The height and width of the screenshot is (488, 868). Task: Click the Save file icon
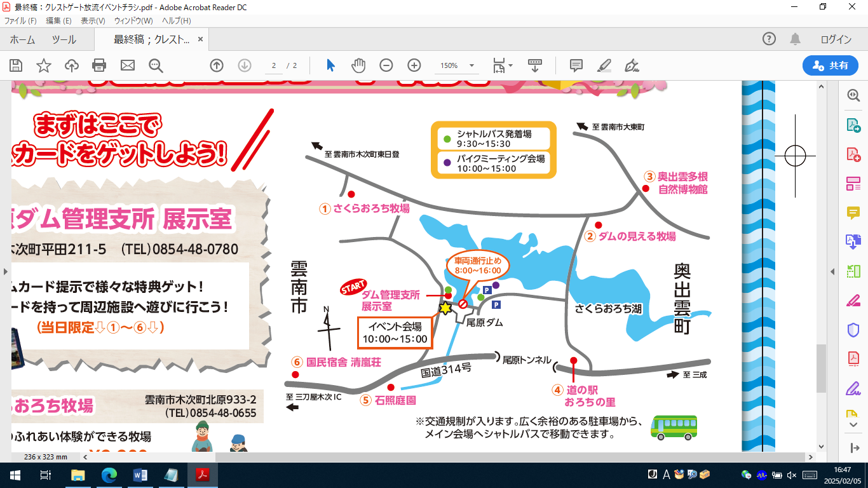(16, 65)
